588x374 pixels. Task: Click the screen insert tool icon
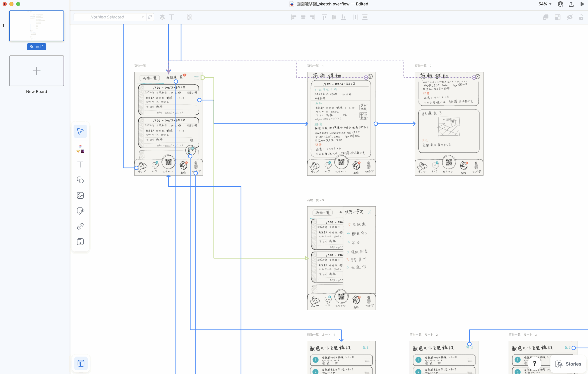pos(80,242)
